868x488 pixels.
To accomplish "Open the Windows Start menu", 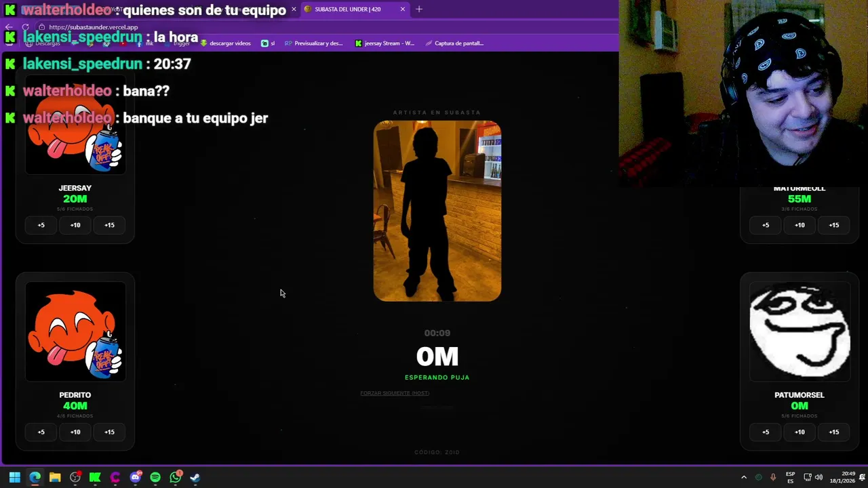I will point(14,477).
